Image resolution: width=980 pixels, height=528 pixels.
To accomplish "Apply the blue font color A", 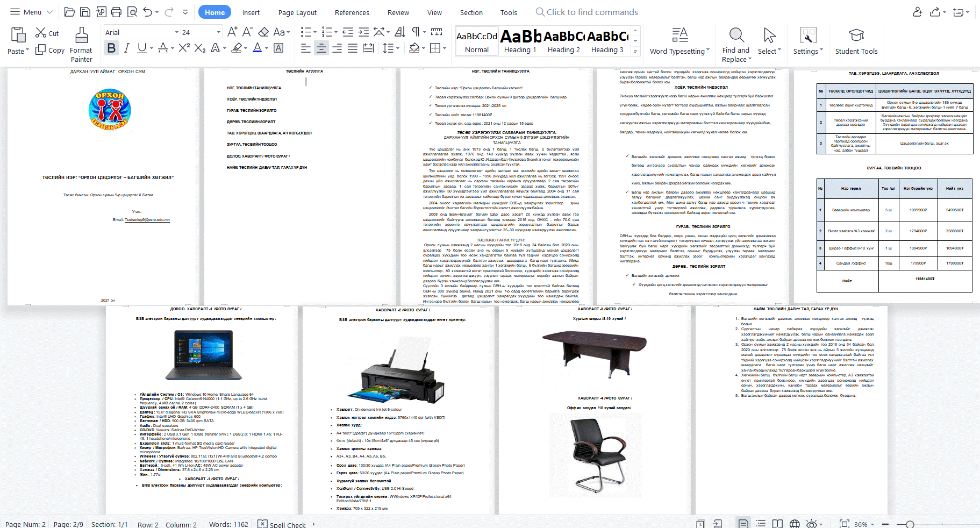I will pos(257,48).
